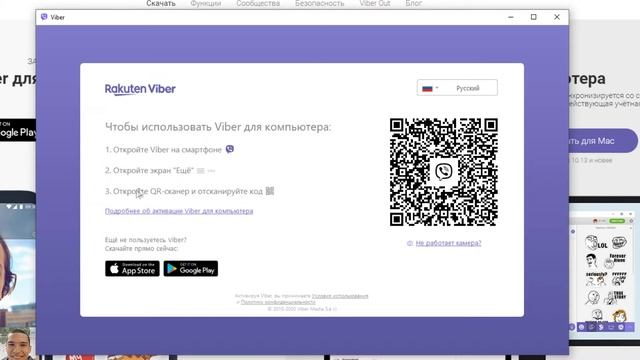The image size is (640, 360).
Task: Click the Viber logo in QR code center
Action: click(x=444, y=171)
